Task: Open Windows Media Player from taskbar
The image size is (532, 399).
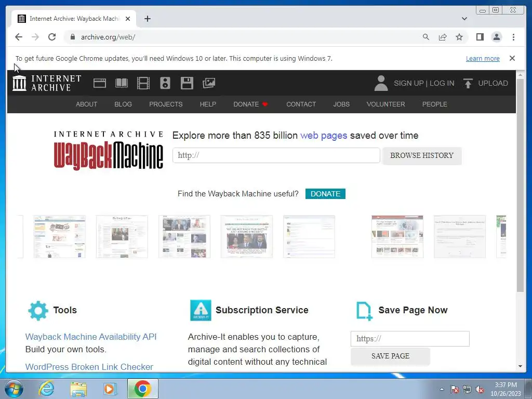Action: coord(110,389)
